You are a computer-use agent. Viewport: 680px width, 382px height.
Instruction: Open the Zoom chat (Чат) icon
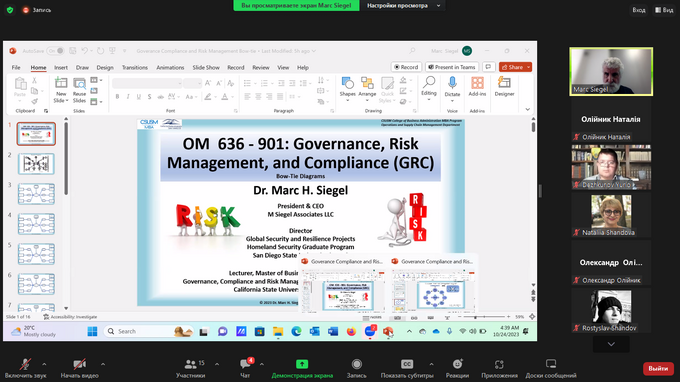coord(245,364)
